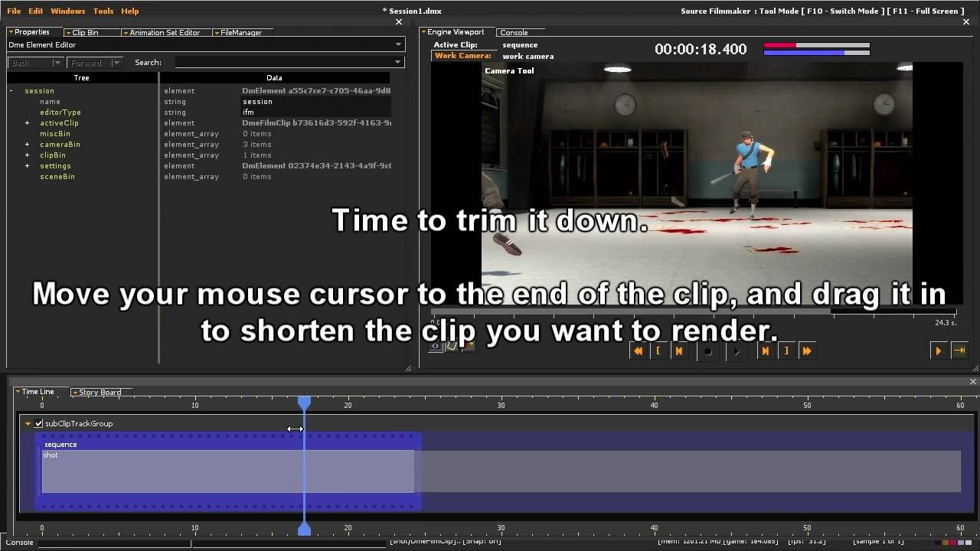Click the Active Clip label
This screenshot has height=551, width=980.
pos(456,45)
